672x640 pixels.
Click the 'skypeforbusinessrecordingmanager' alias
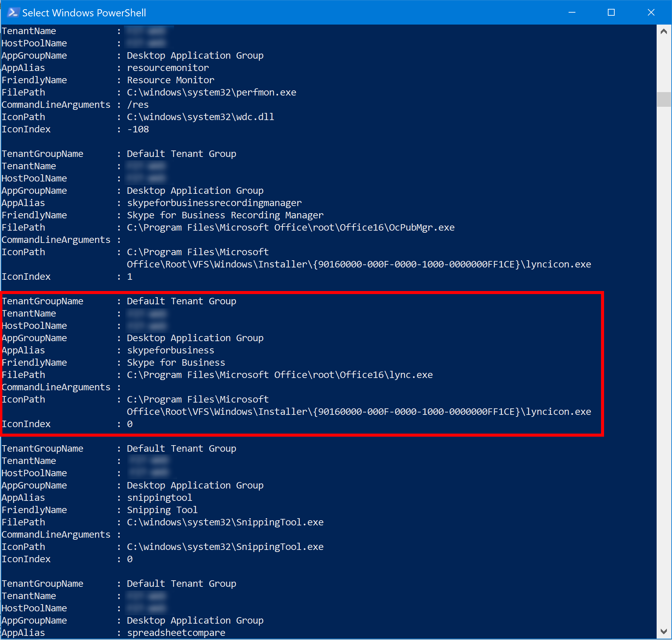click(214, 203)
